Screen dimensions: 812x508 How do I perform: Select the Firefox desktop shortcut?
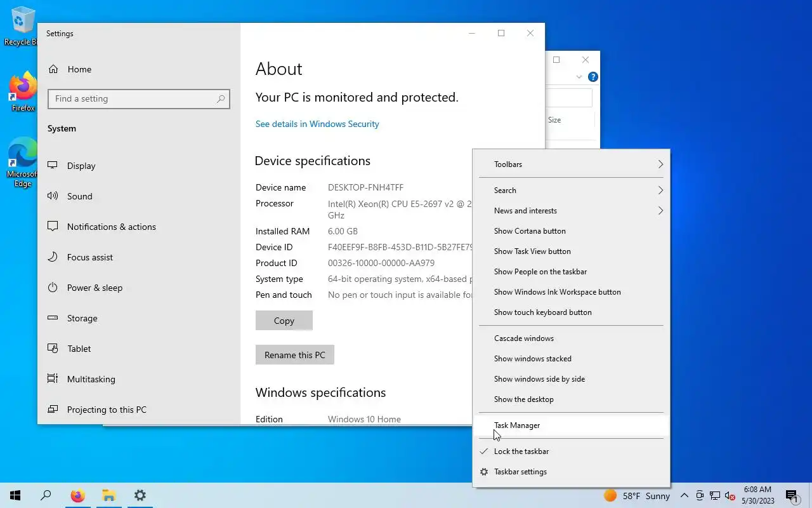pyautogui.click(x=23, y=93)
